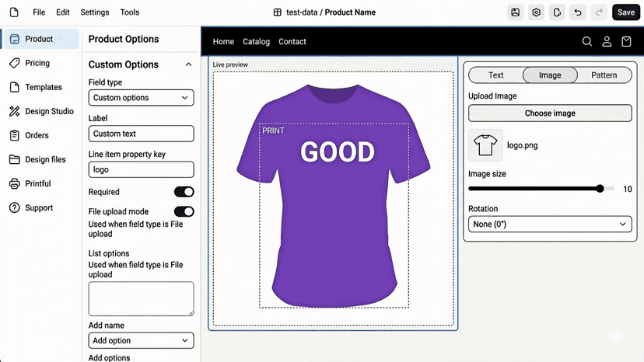Image resolution: width=644 pixels, height=362 pixels.
Task: Click the test-data breadcrumb
Action: pyautogui.click(x=302, y=12)
